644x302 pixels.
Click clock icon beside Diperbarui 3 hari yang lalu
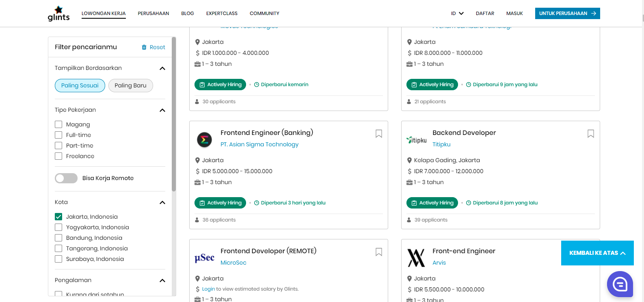point(257,203)
